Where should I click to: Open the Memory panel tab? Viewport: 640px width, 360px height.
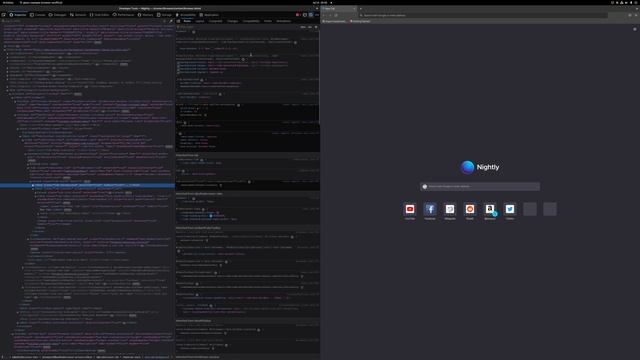(x=145, y=15)
